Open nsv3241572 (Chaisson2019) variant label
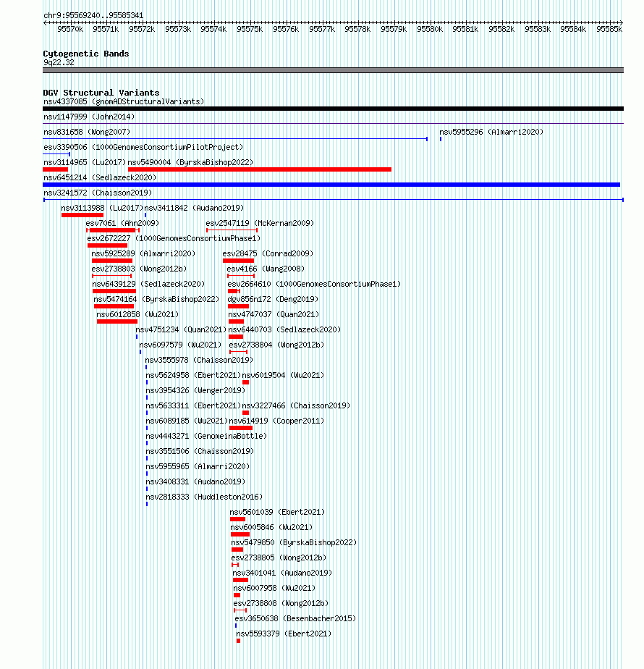The width and height of the screenshot is (644, 669). click(x=98, y=193)
